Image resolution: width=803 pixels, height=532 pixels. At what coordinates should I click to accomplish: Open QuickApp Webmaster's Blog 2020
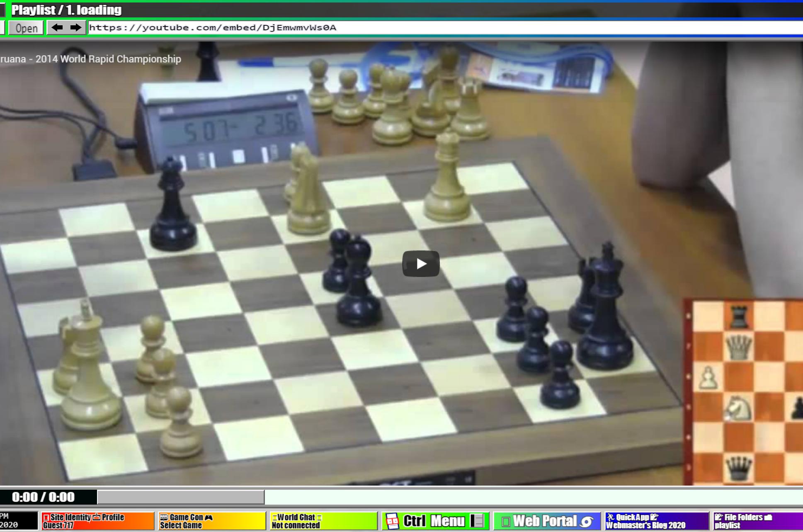tap(657, 521)
